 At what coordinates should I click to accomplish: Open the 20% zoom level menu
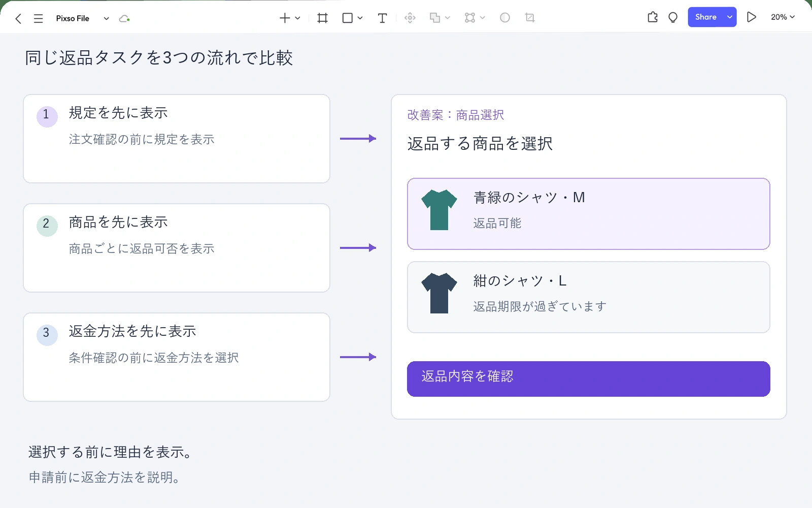(x=783, y=17)
